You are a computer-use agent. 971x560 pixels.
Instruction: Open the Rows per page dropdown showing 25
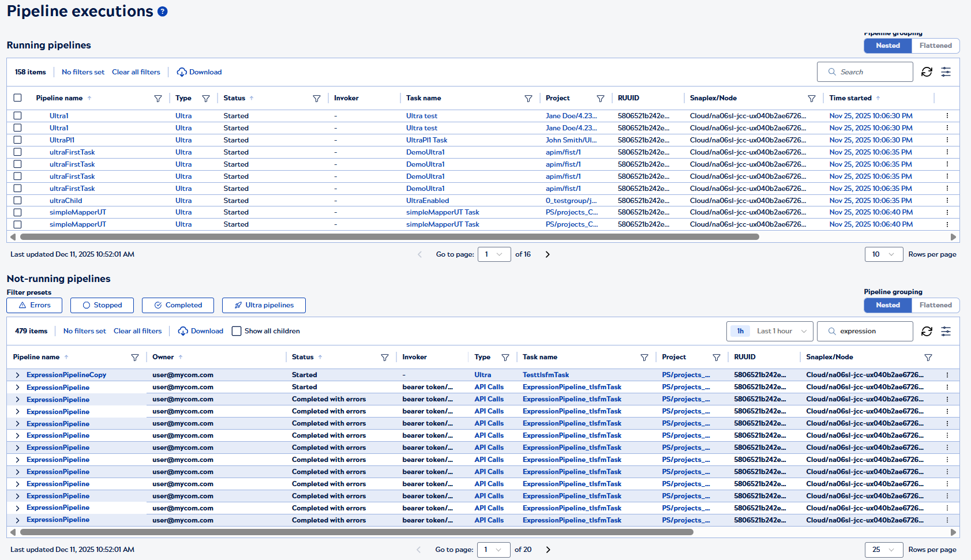pos(883,550)
